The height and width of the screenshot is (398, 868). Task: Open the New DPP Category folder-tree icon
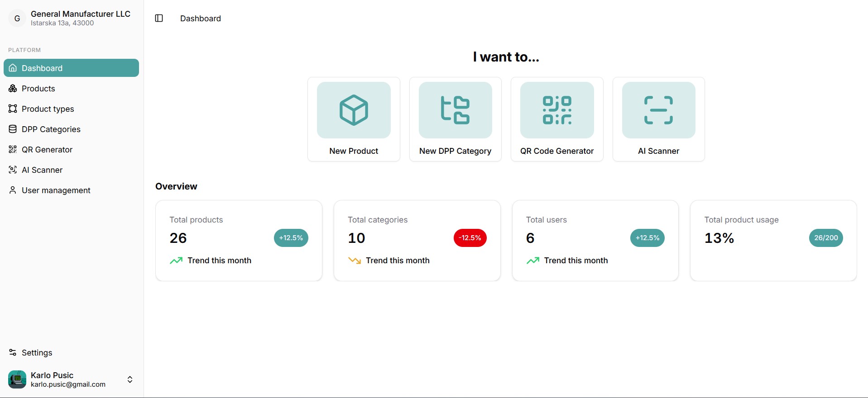[455, 110]
